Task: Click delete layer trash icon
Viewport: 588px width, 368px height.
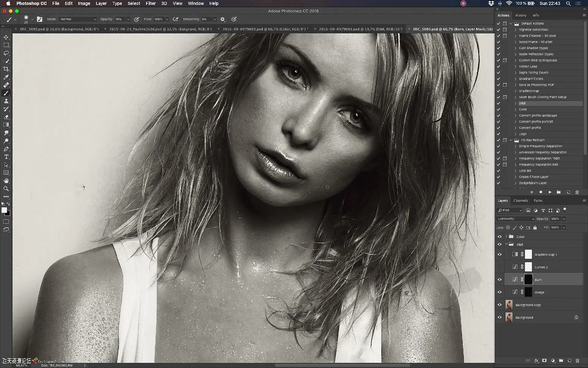Action: tap(577, 361)
